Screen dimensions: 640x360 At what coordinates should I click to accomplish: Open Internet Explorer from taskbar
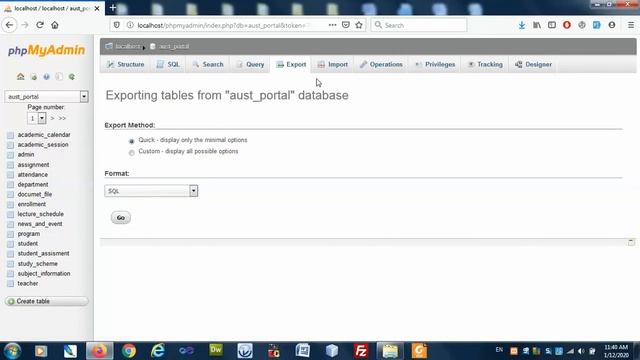pyautogui.click(x=158, y=351)
